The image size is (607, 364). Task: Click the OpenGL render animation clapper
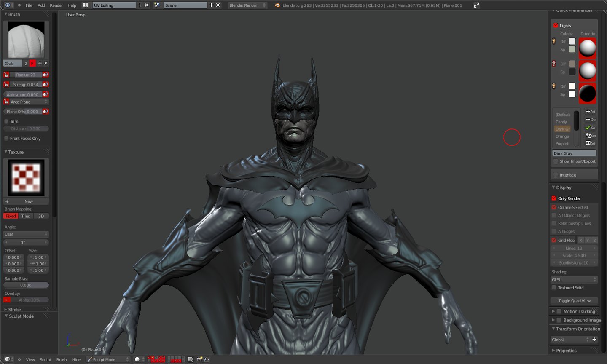pyautogui.click(x=207, y=359)
